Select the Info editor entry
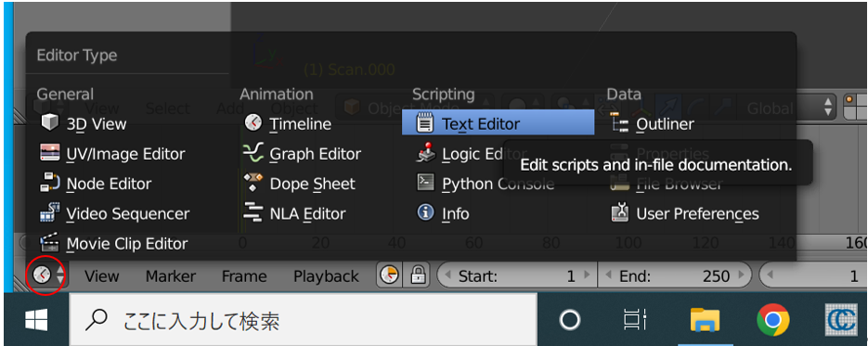Viewport: 868px width, 346px height. pos(443,213)
